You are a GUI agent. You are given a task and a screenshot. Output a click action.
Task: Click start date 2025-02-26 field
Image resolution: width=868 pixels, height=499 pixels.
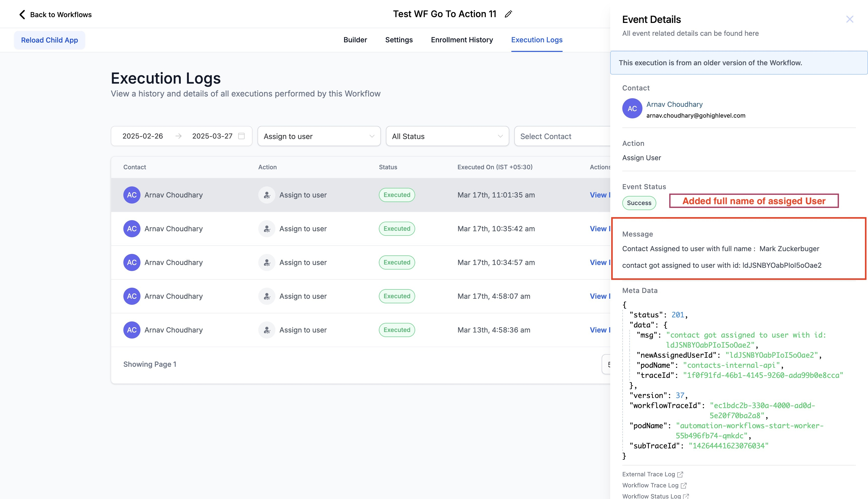143,136
